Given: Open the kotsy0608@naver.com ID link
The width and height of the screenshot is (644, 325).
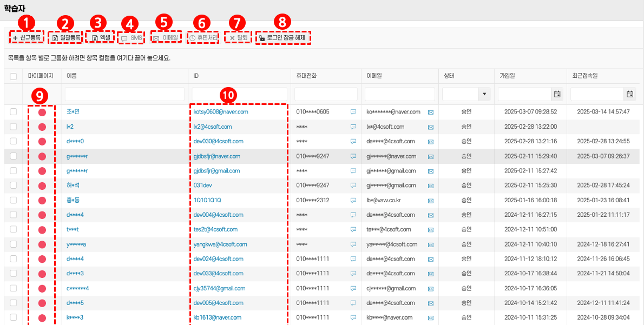Looking at the screenshot, I should coord(221,112).
